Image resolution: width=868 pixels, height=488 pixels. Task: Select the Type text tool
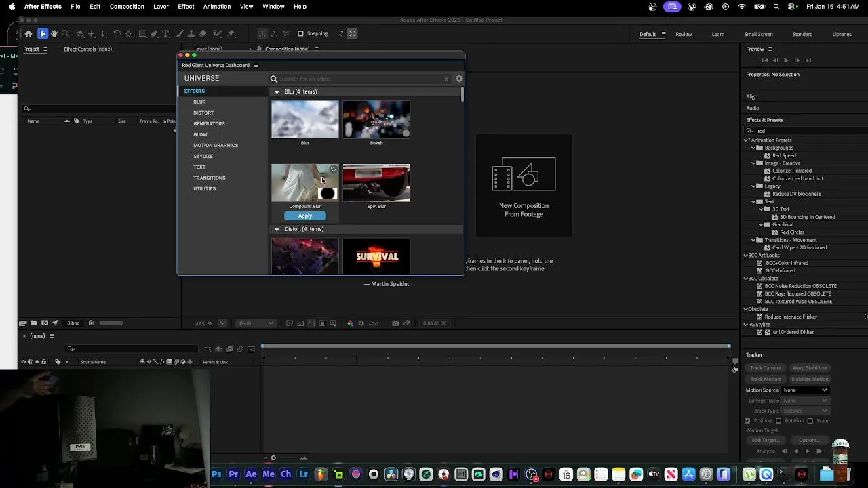click(x=165, y=33)
